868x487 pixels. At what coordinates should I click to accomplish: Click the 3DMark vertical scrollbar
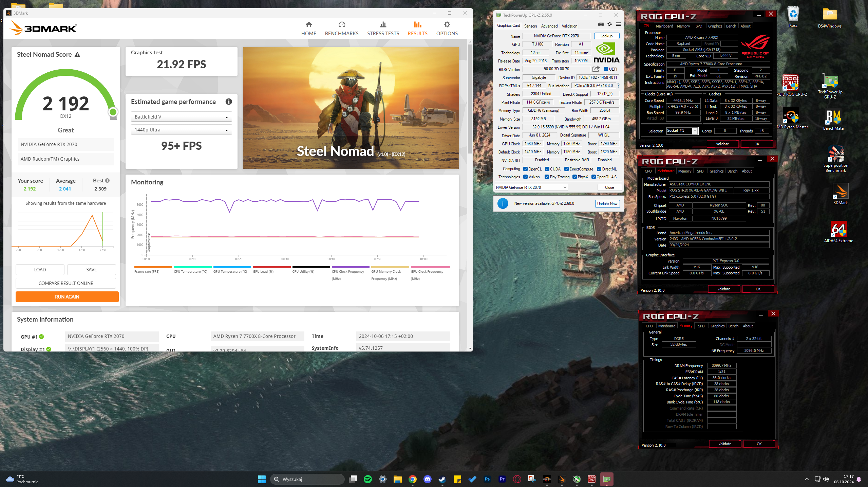pos(470,98)
